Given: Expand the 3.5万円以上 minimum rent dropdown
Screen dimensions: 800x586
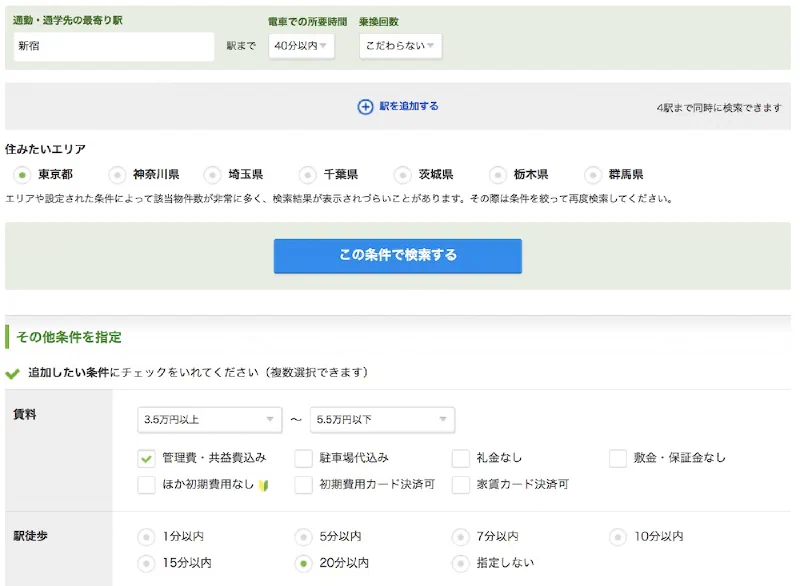Looking at the screenshot, I should pyautogui.click(x=210, y=420).
